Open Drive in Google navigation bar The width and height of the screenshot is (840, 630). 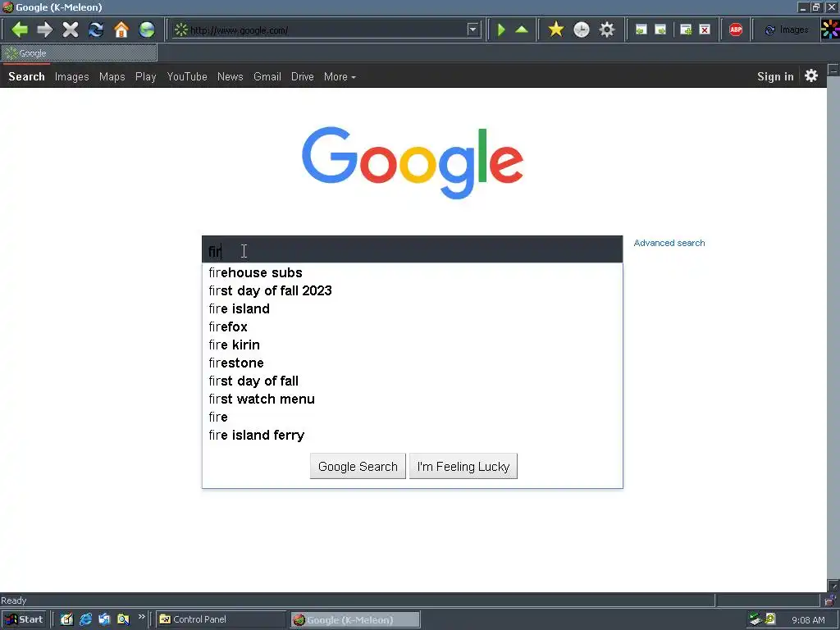click(x=302, y=76)
